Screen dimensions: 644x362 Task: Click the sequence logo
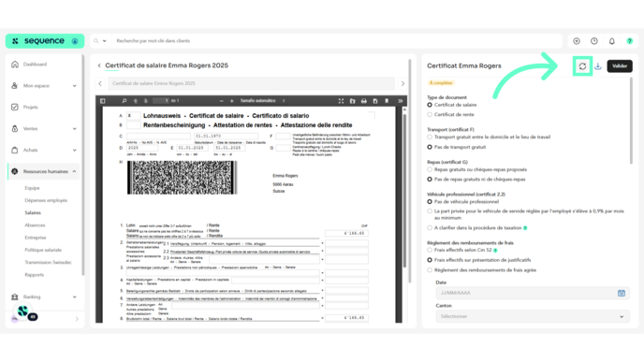click(45, 41)
